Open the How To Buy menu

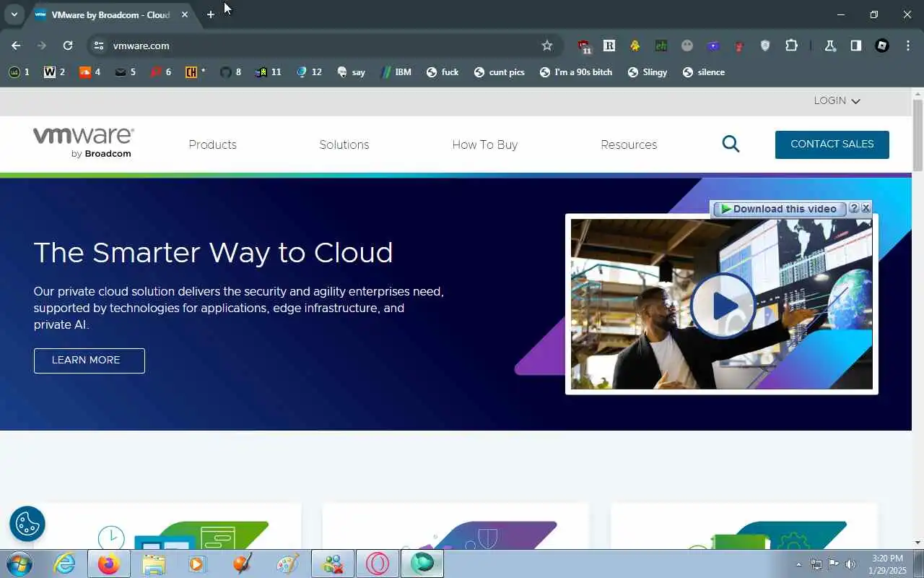[485, 144]
